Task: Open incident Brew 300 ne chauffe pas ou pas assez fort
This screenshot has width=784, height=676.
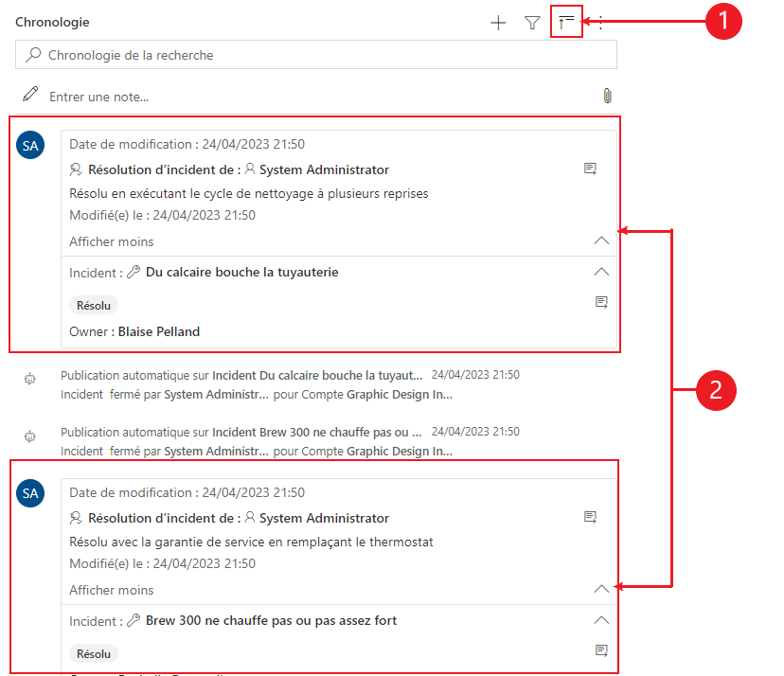Action: pyautogui.click(x=271, y=620)
